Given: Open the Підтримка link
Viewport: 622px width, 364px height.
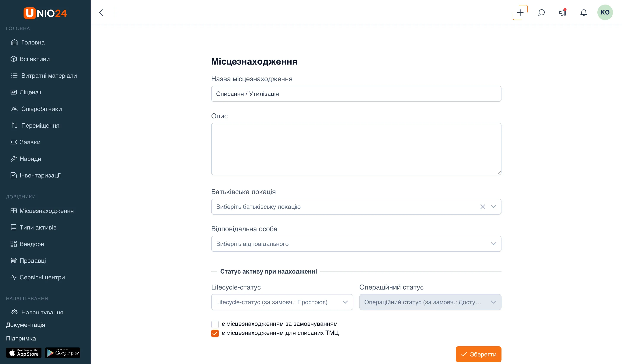Looking at the screenshot, I should (21, 338).
